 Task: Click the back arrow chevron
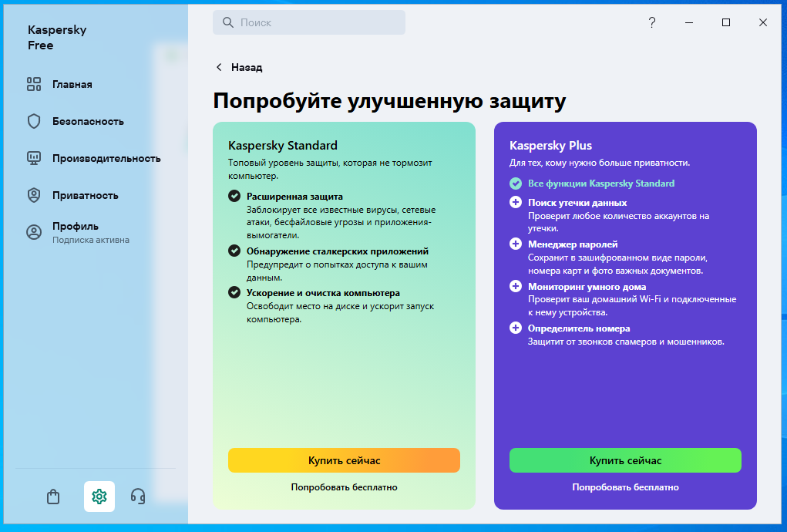click(219, 67)
